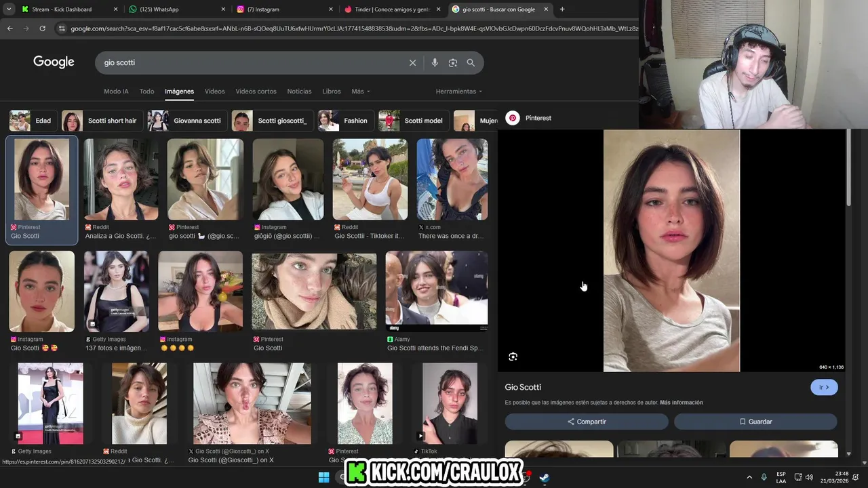
Task: Click the Ir button in preview panel
Action: pyautogui.click(x=824, y=387)
